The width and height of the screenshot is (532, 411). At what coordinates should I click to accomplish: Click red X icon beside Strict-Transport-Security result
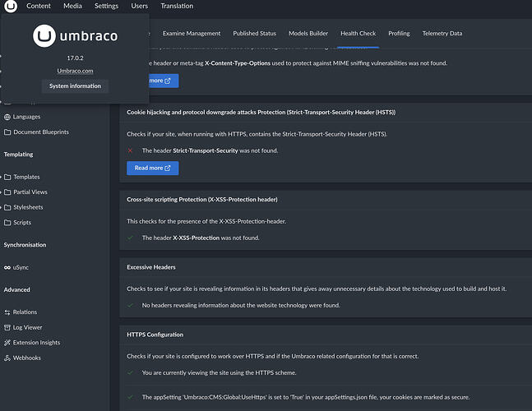coord(130,150)
